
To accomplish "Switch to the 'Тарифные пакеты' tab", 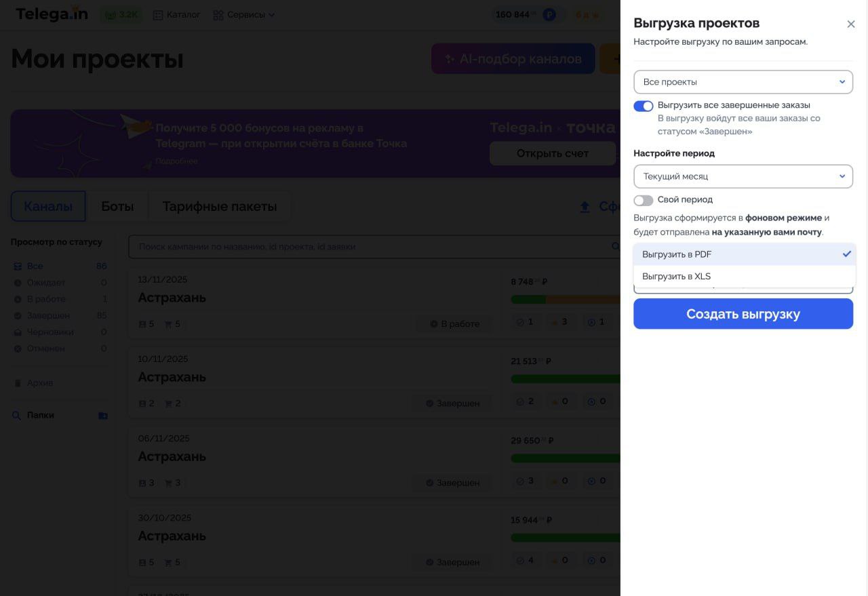I will 219,206.
